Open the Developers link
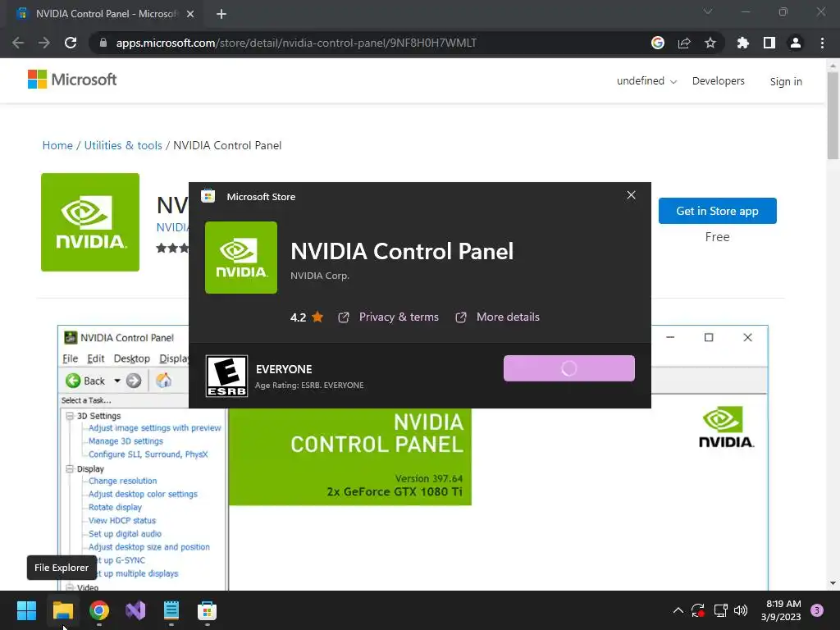The height and width of the screenshot is (630, 840). (x=718, y=81)
